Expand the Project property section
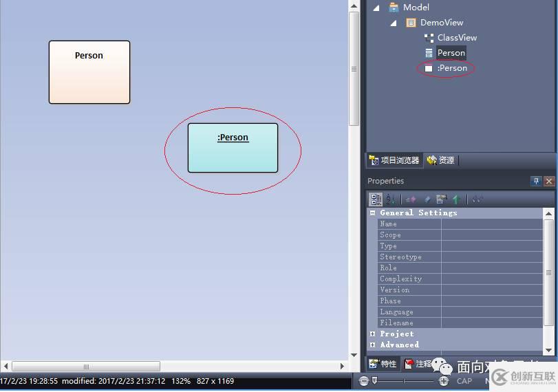The height and width of the screenshot is (392, 558). click(x=373, y=334)
